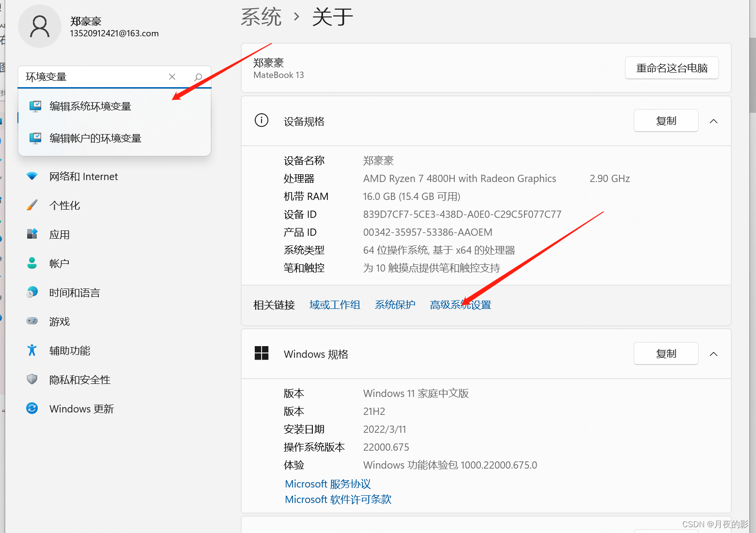Image resolution: width=756 pixels, height=533 pixels.
Task: Open 系统保护 related link
Action: point(395,305)
